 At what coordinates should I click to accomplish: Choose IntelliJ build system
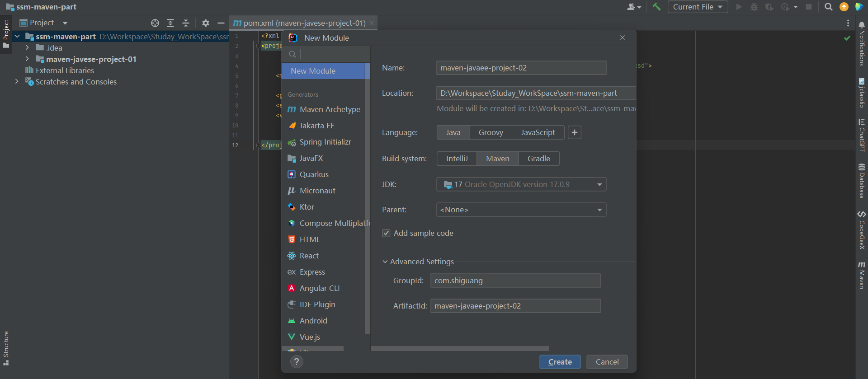tap(457, 159)
